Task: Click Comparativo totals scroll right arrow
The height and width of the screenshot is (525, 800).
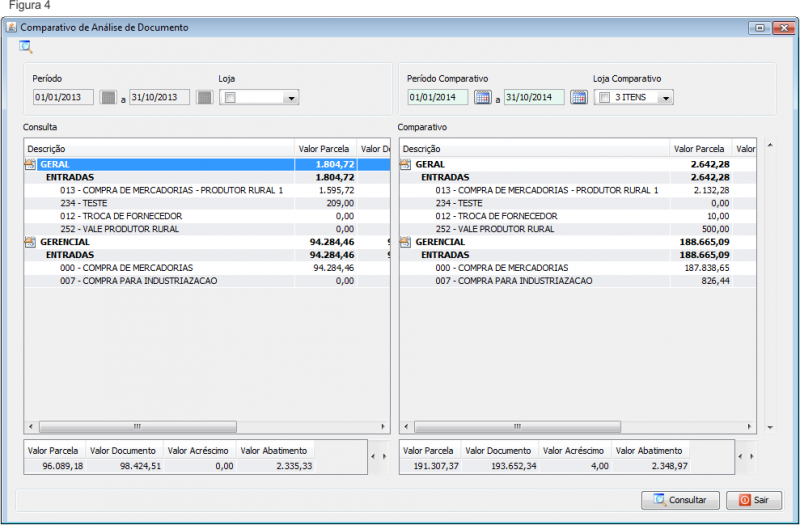Action: pyautogui.click(x=752, y=457)
